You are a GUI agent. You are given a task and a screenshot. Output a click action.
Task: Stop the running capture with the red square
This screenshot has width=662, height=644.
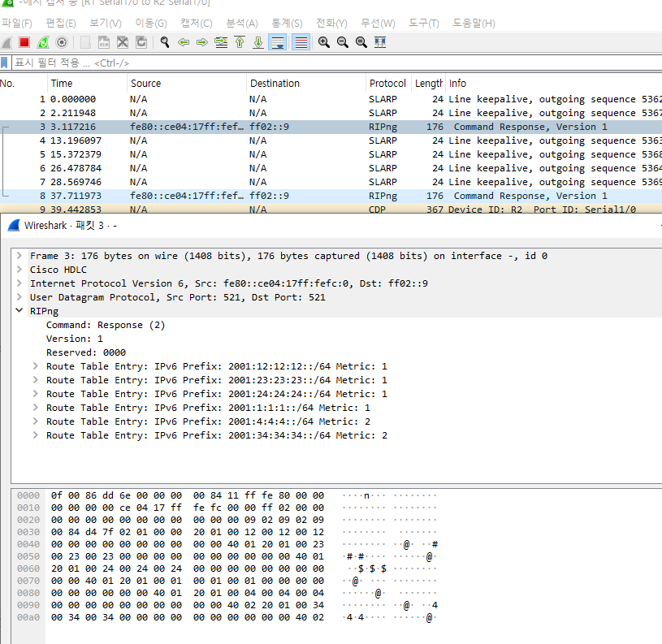(24, 42)
